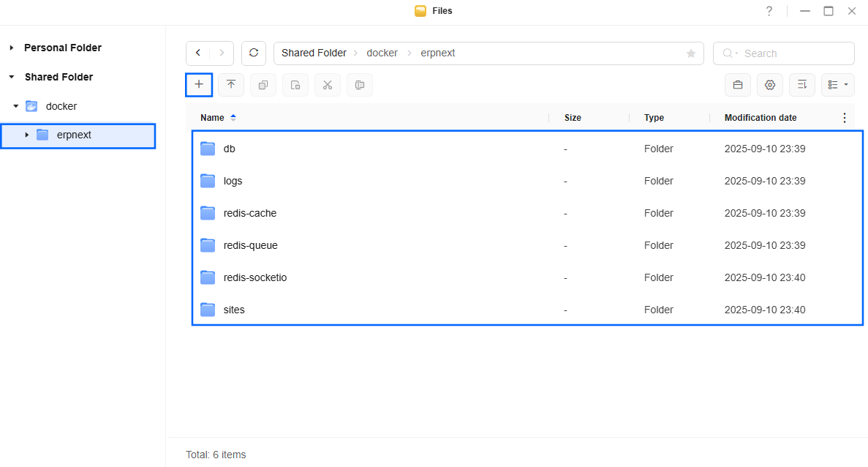Collapse the Shared Folder tree node
Image resolution: width=868 pixels, height=467 pixels.
[12, 77]
